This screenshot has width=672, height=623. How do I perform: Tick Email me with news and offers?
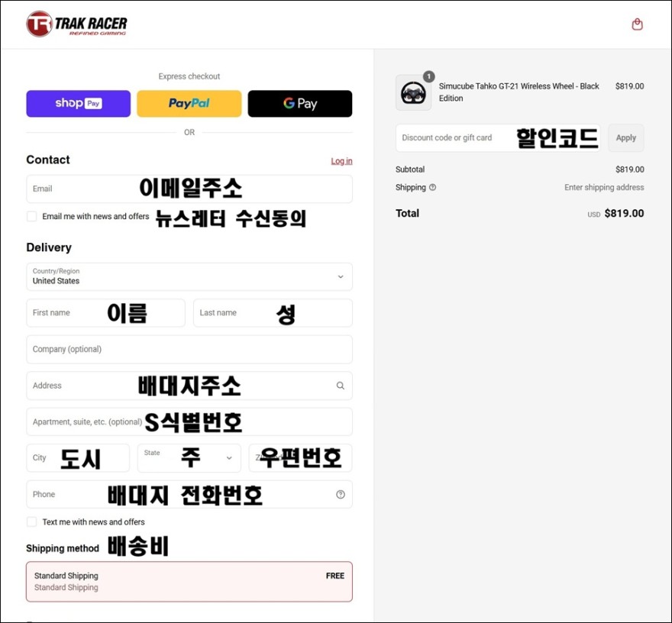pos(32,216)
